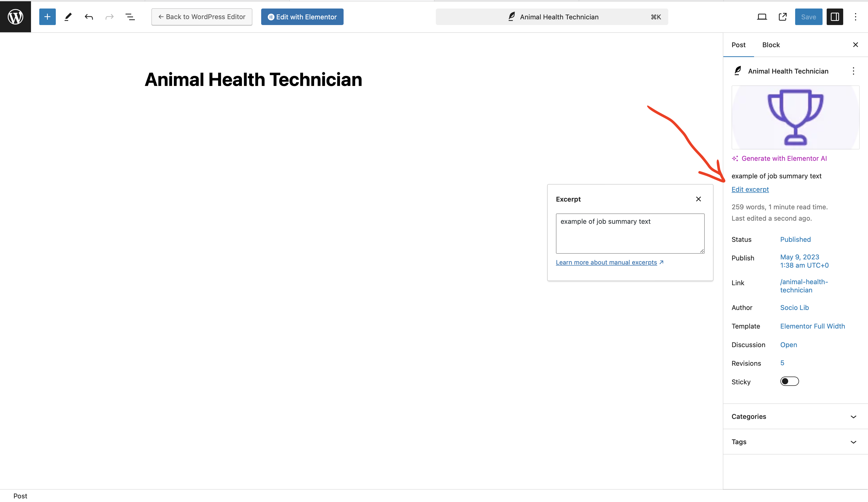Toggle the block inserter plus button

[47, 17]
